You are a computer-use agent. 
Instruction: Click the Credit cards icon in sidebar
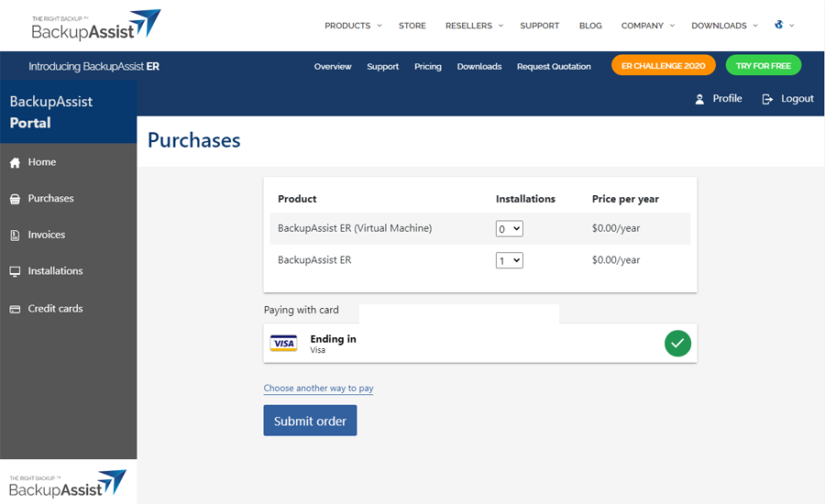pyautogui.click(x=15, y=310)
